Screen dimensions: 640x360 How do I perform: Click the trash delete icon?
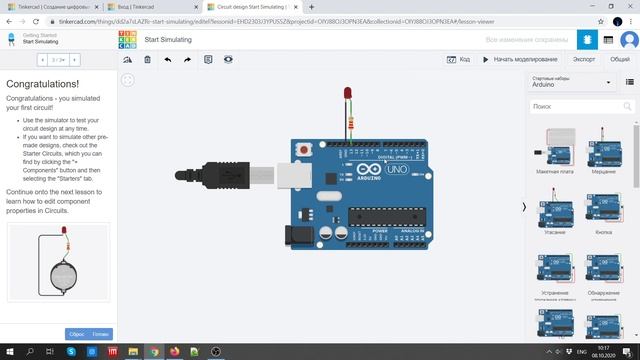click(147, 60)
